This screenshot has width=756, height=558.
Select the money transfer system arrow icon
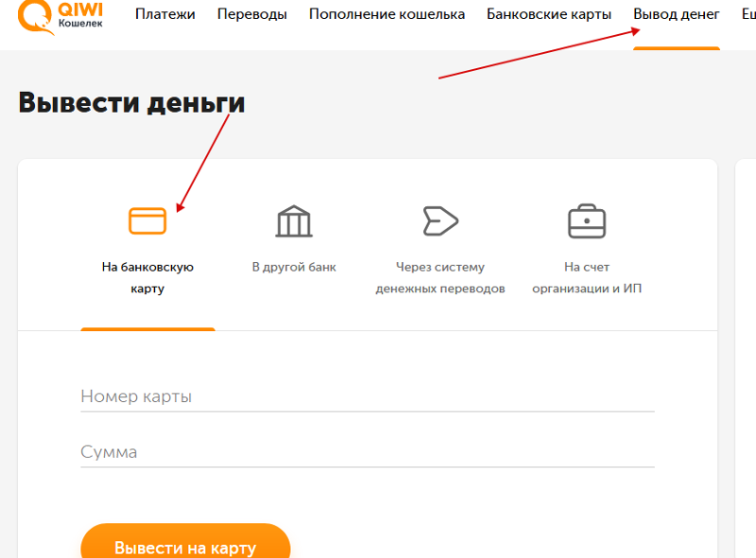pyautogui.click(x=440, y=221)
